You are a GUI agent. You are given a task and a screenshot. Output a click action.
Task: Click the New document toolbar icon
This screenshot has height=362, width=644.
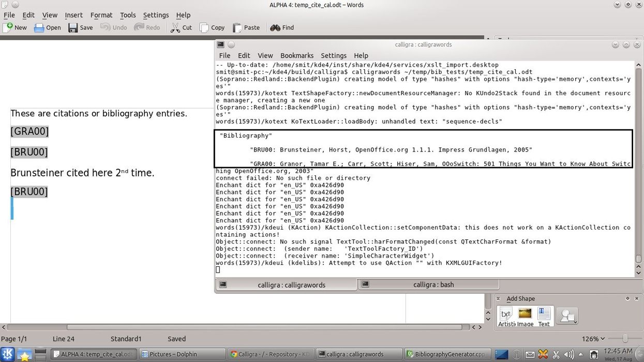pos(8,27)
